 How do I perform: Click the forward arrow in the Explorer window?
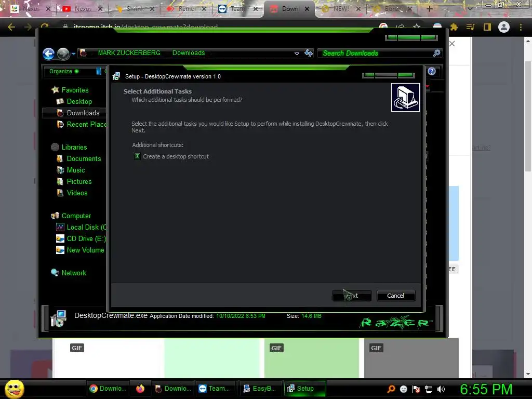63,54
